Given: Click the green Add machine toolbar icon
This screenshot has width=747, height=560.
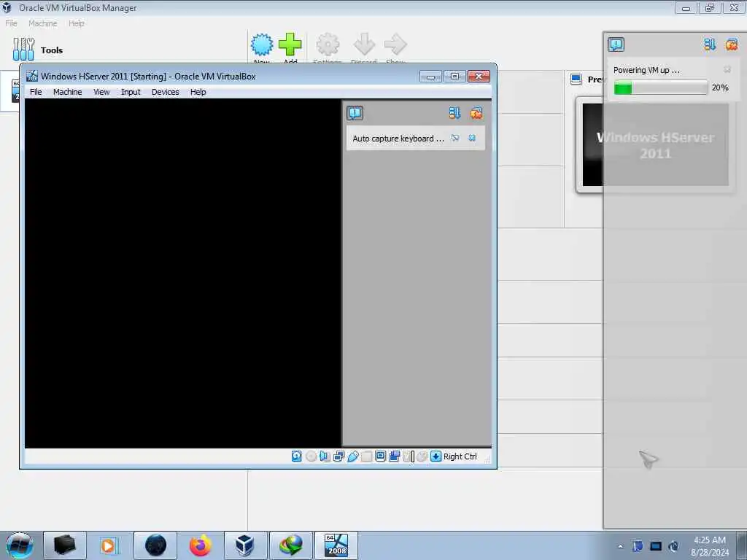Looking at the screenshot, I should coord(290,44).
